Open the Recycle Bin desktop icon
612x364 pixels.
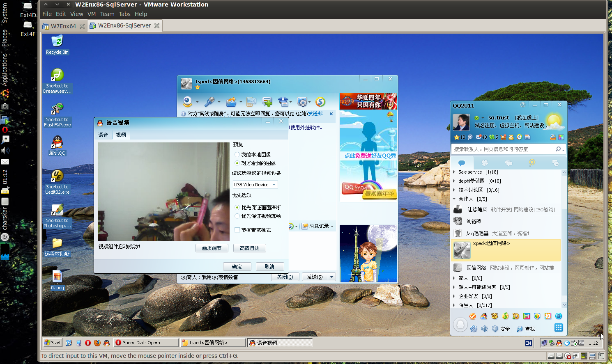point(57,45)
